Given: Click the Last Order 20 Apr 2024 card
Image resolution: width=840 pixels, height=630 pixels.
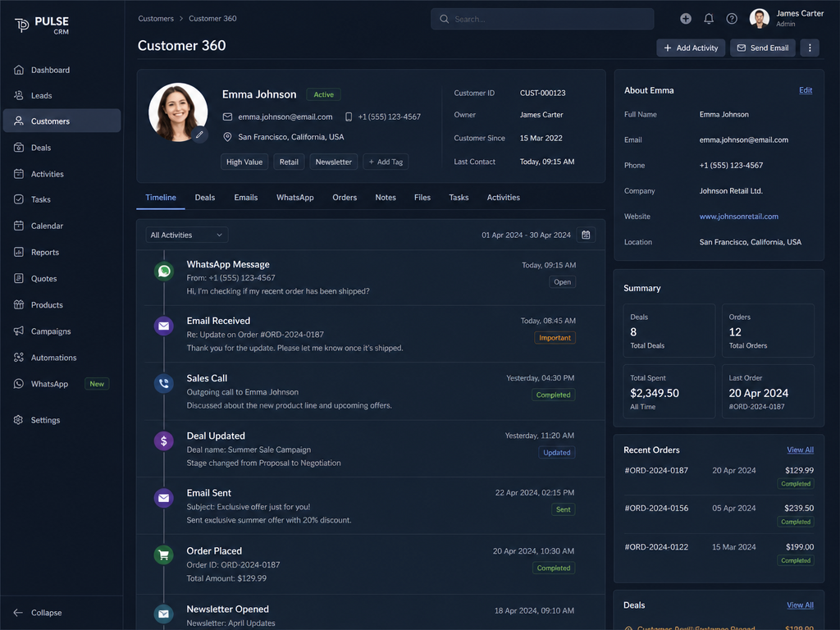Looking at the screenshot, I should pyautogui.click(x=768, y=391).
